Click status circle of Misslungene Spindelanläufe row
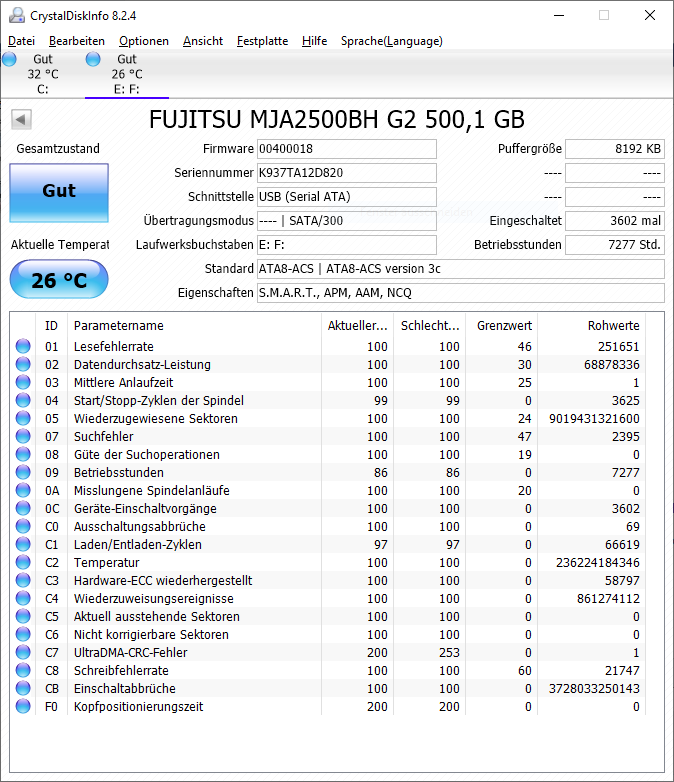Screen dimensions: 674x782 (x=23, y=490)
